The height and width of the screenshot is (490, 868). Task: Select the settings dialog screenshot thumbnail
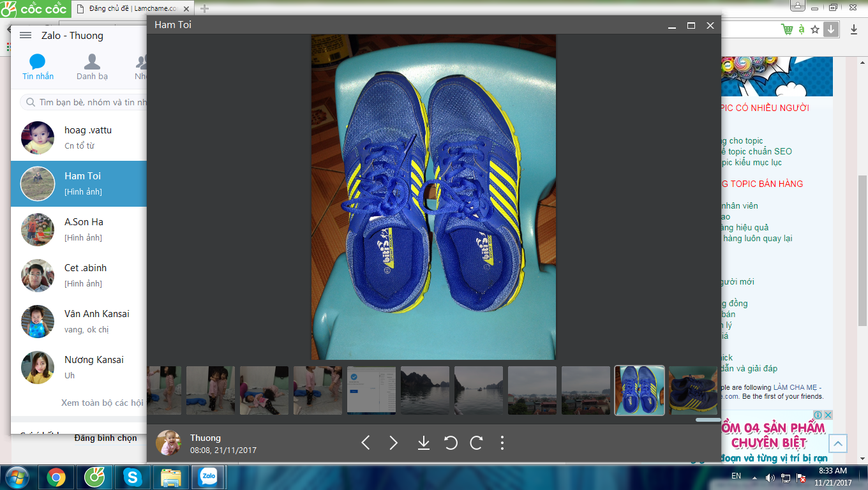(371, 390)
